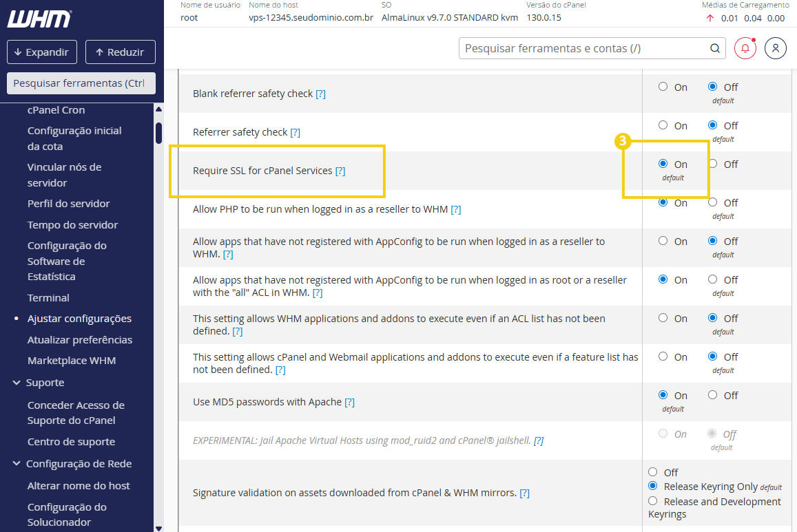Image resolution: width=797 pixels, height=532 pixels.
Task: Click the Reduzir arrow button
Action: [x=120, y=52]
